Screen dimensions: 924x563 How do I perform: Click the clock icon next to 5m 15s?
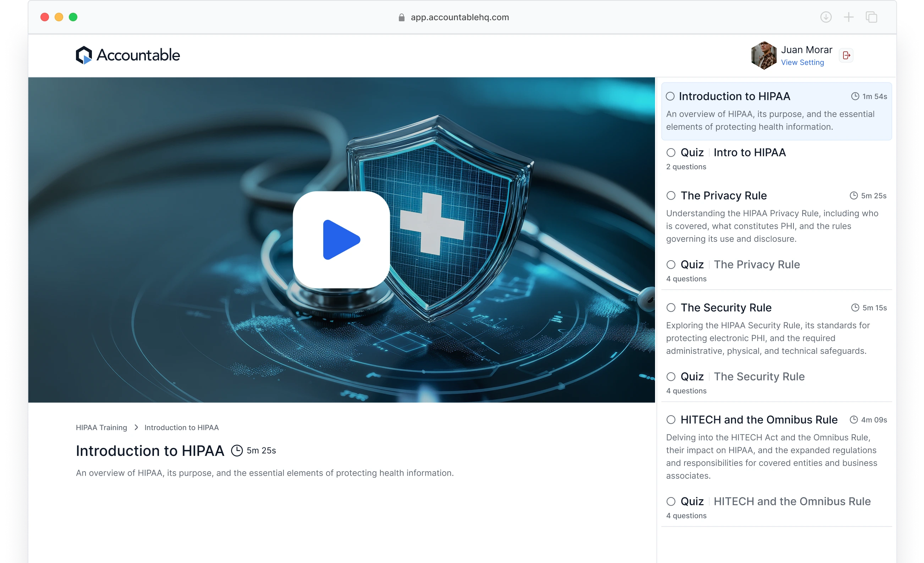coord(855,307)
